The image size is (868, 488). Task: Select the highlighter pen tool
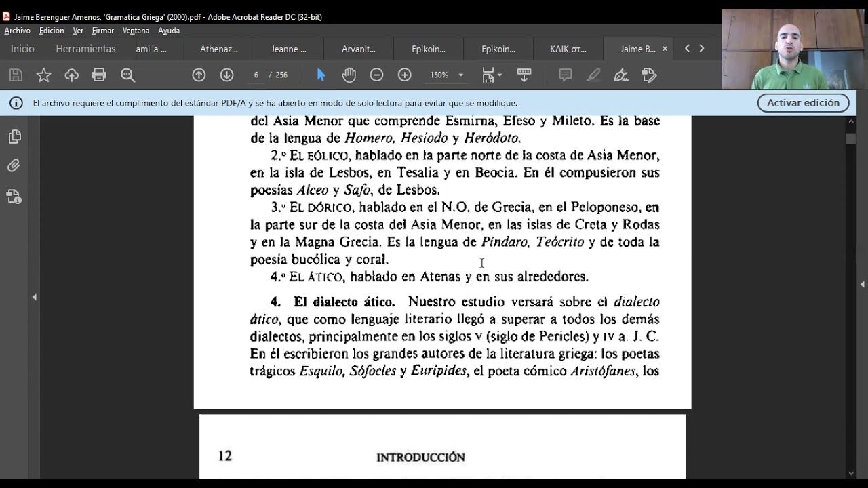(593, 75)
